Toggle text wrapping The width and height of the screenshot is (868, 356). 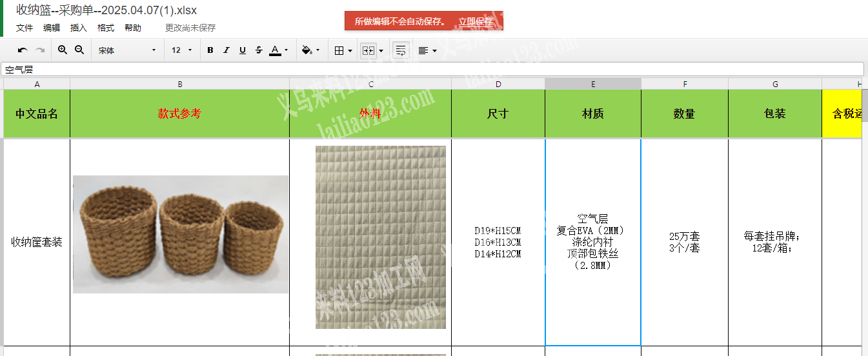coord(401,50)
